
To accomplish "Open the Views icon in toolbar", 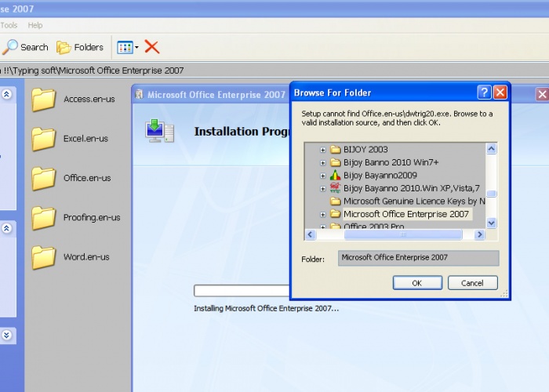I will click(125, 47).
